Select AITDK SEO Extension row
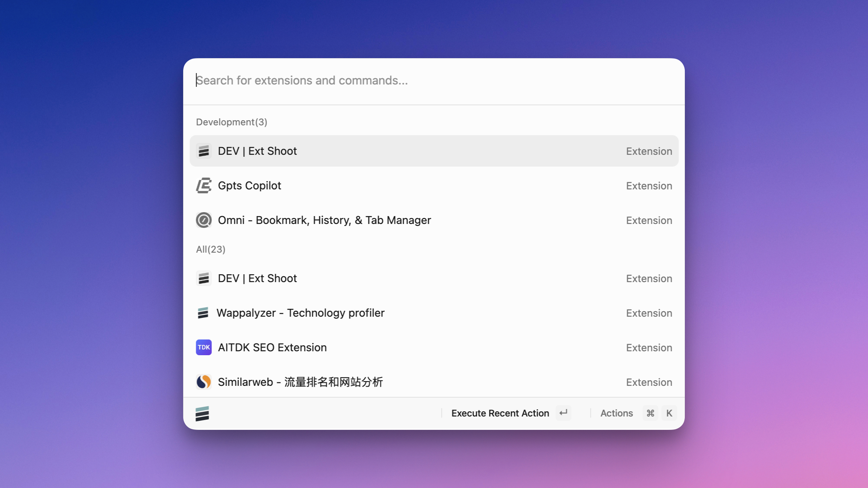This screenshot has width=868, height=488. point(434,347)
